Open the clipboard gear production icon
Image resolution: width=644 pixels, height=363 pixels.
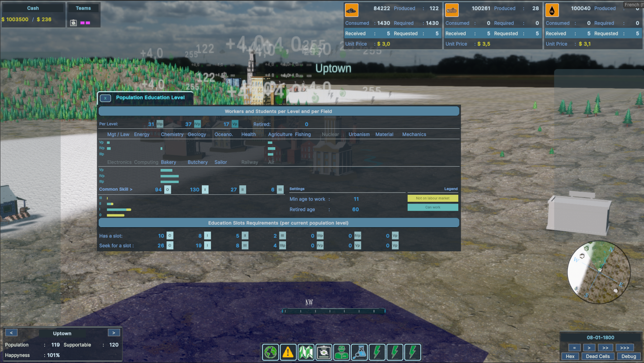tap(324, 352)
